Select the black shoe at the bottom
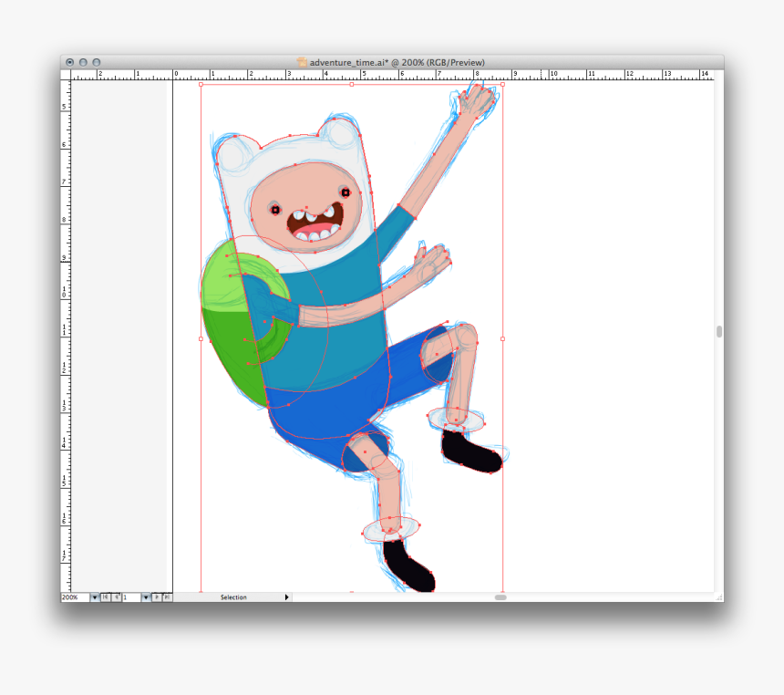The width and height of the screenshot is (784, 695). click(408, 565)
